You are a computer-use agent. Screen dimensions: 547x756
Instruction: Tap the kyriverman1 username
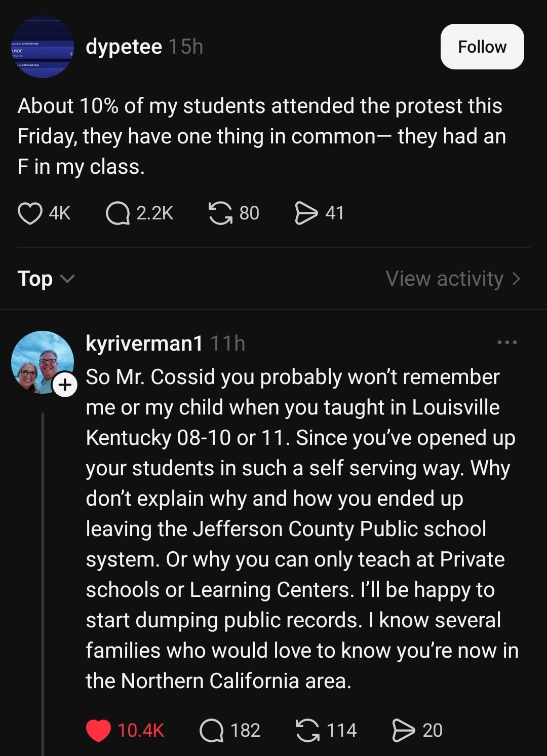(144, 343)
